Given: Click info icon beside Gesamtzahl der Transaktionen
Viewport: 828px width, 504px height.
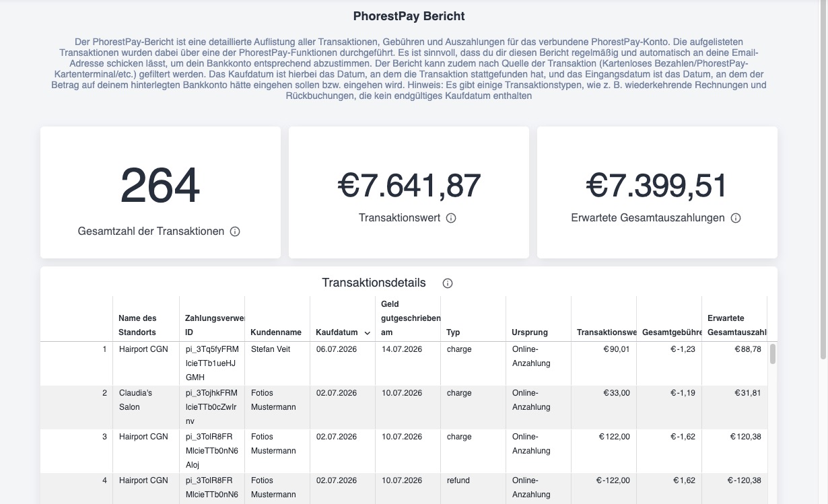Looking at the screenshot, I should pos(235,231).
